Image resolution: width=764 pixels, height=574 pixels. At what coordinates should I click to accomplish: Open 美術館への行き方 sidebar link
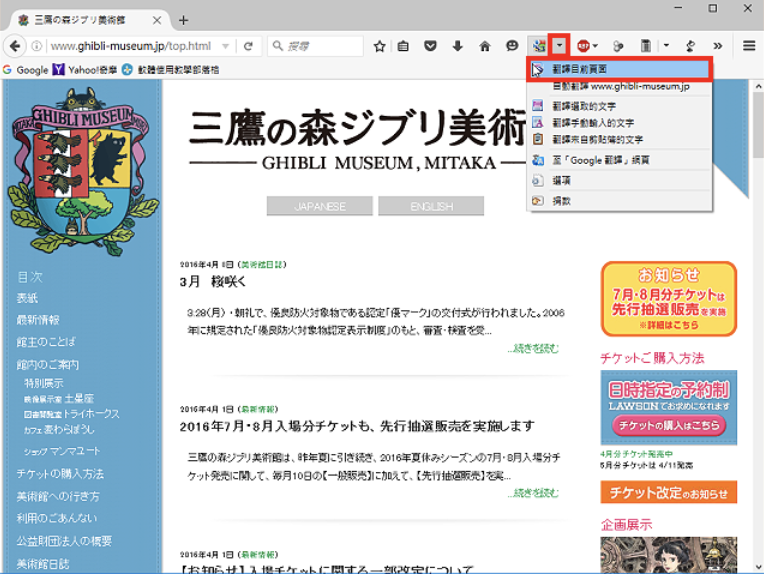click(58, 496)
